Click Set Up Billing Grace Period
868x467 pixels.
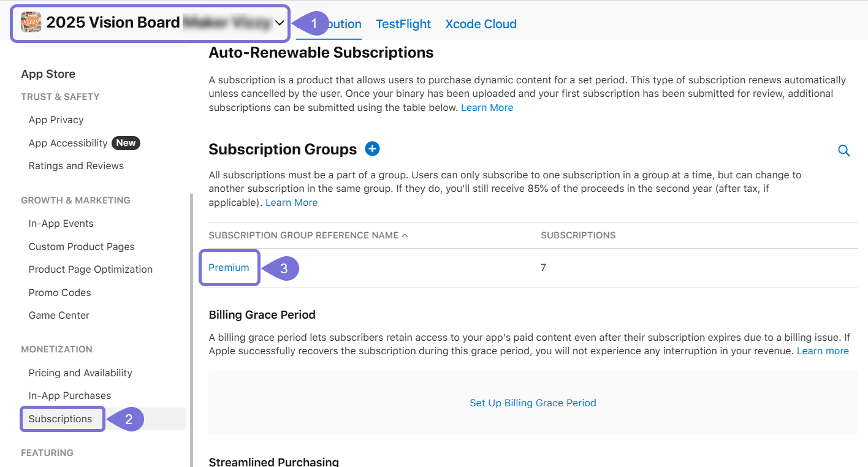tap(533, 403)
